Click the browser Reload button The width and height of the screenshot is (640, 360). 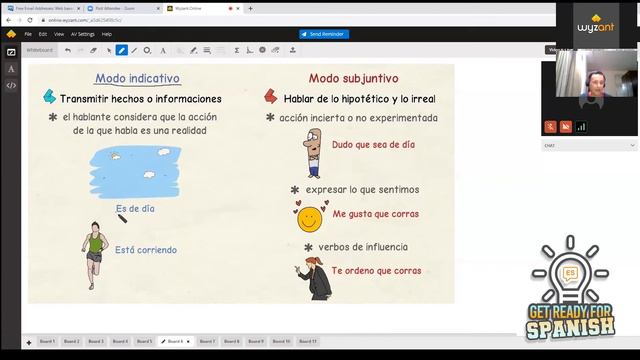[x=30, y=20]
